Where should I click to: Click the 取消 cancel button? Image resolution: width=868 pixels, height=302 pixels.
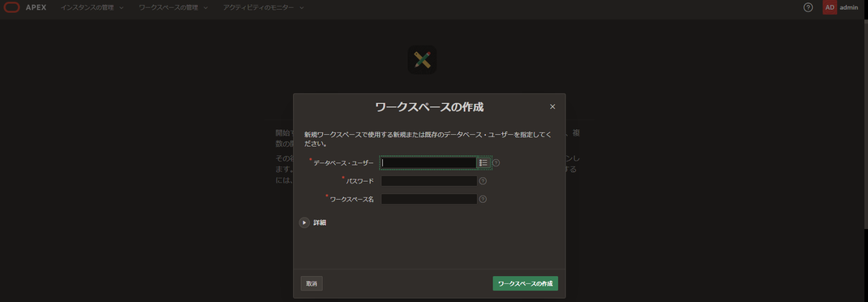(x=312, y=283)
